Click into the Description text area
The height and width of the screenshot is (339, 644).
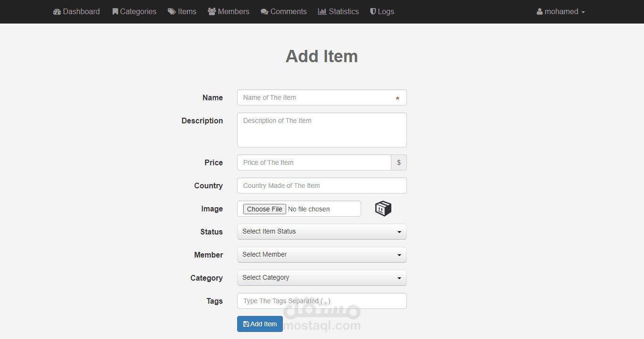[322, 130]
